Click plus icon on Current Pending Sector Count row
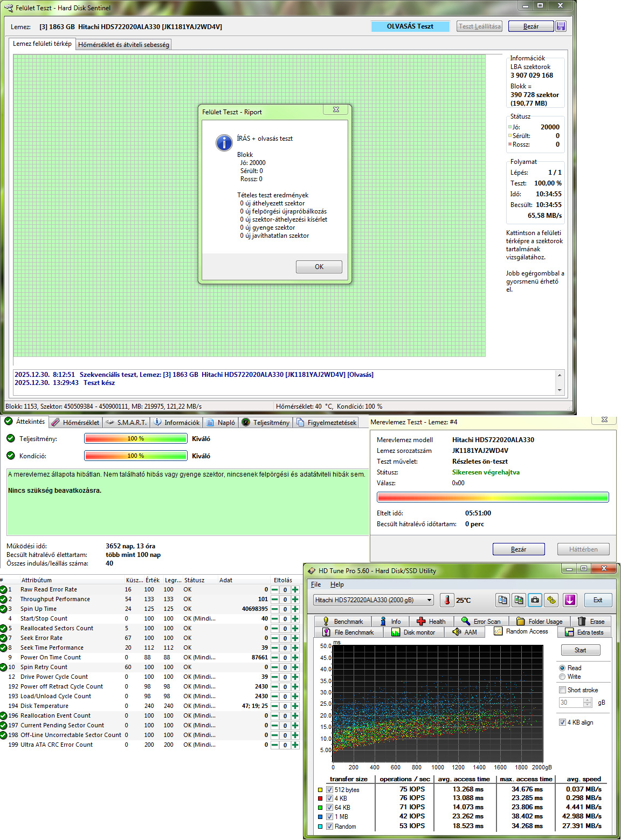The height and width of the screenshot is (840, 621). point(295,726)
